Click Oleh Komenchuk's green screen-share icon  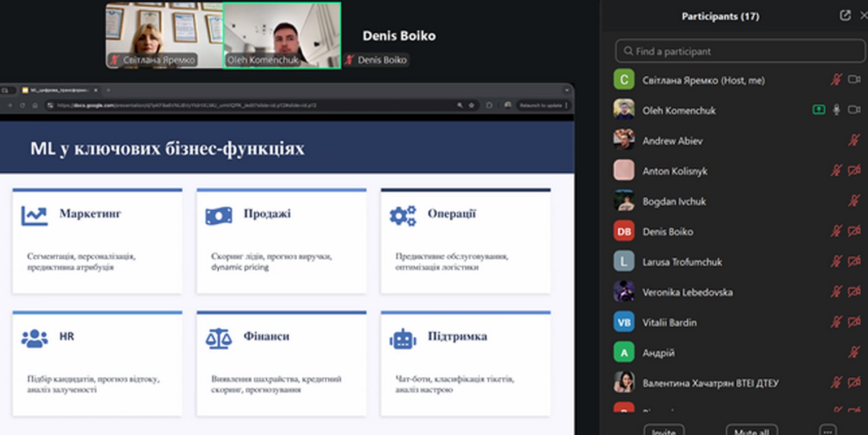click(x=819, y=110)
